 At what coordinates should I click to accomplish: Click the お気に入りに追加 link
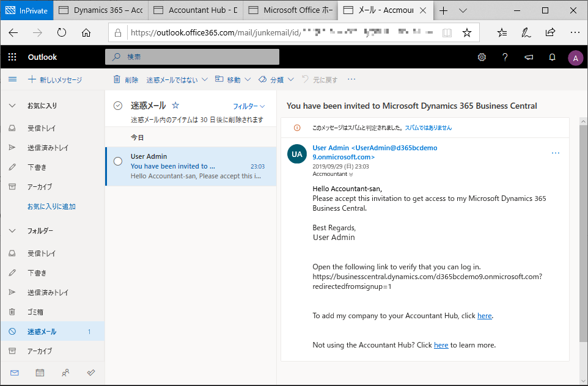point(51,206)
